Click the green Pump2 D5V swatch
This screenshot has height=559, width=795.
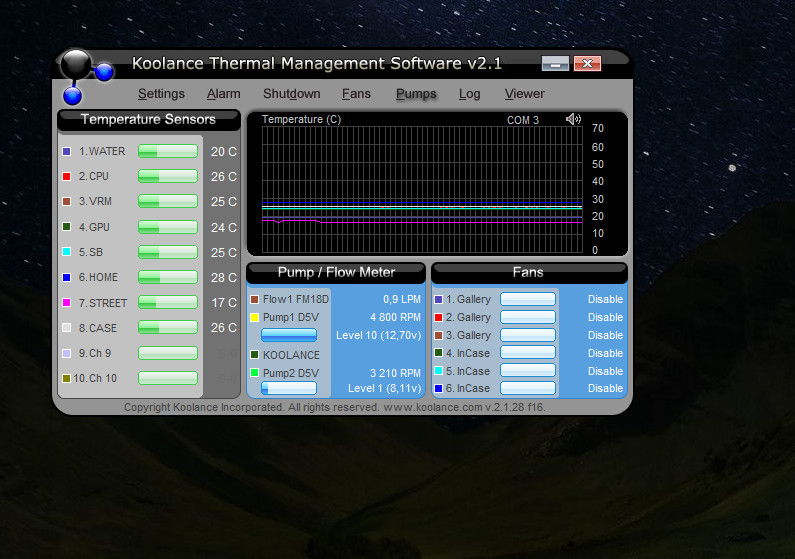click(255, 372)
